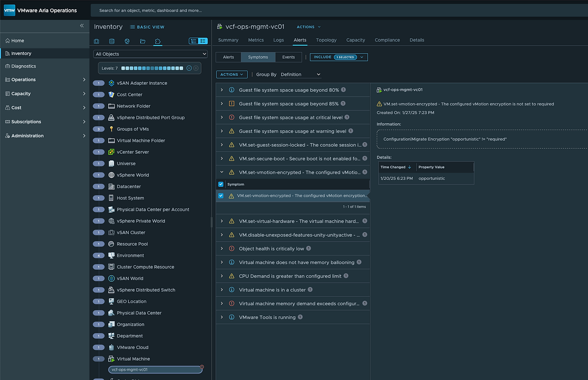This screenshot has width=588, height=380.
Task: Click the Host System icon
Action: [111, 198]
